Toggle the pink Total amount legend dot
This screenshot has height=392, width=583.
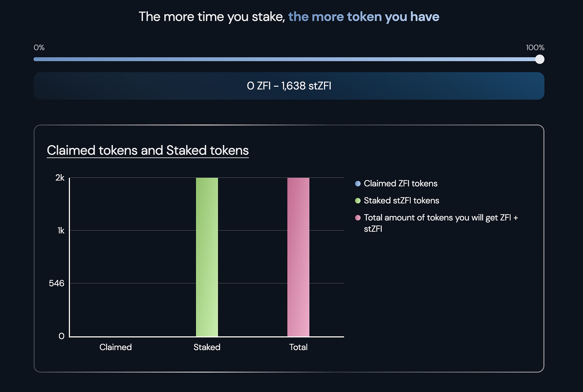click(358, 218)
